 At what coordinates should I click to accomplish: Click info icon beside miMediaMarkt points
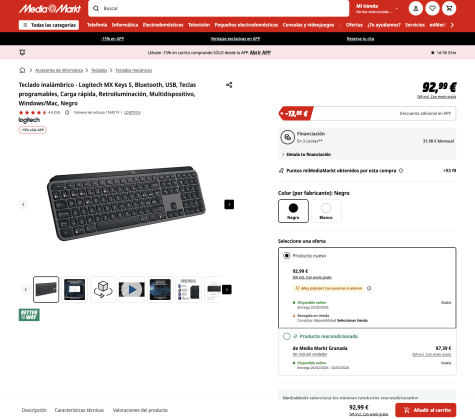tap(401, 171)
